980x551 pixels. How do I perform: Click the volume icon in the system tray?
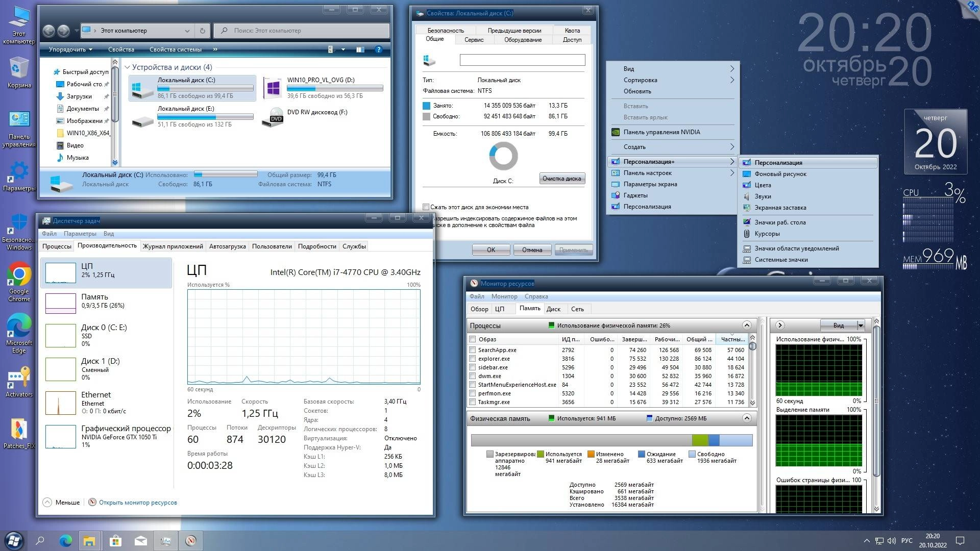coord(891,540)
